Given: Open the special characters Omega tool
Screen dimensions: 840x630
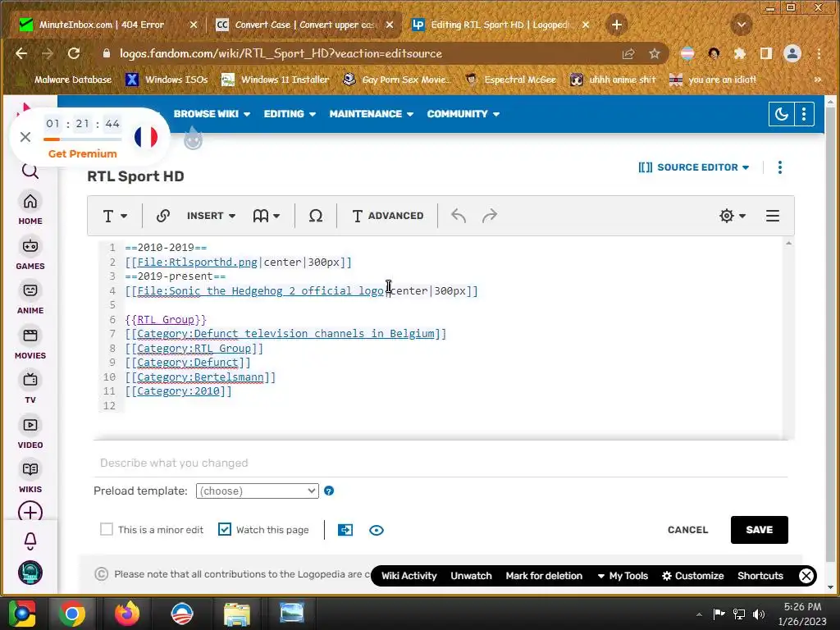Looking at the screenshot, I should coord(316,216).
